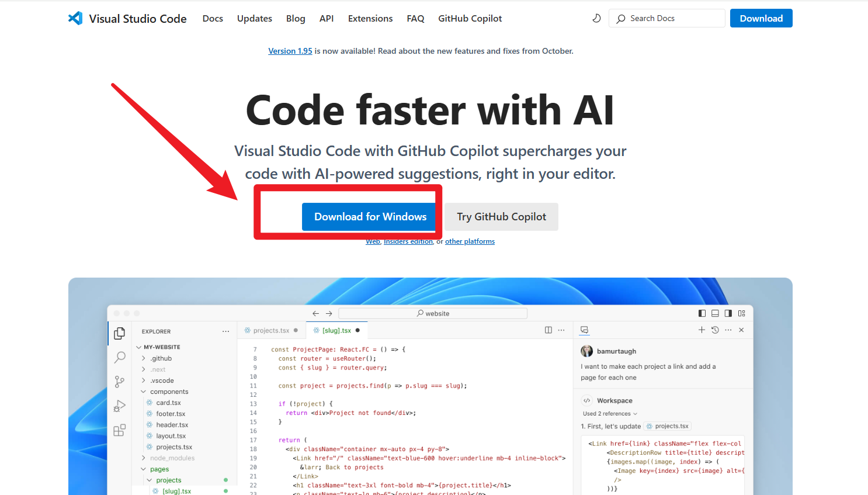This screenshot has width=868, height=495.
Task: Click the Download button in header
Action: [x=761, y=18]
